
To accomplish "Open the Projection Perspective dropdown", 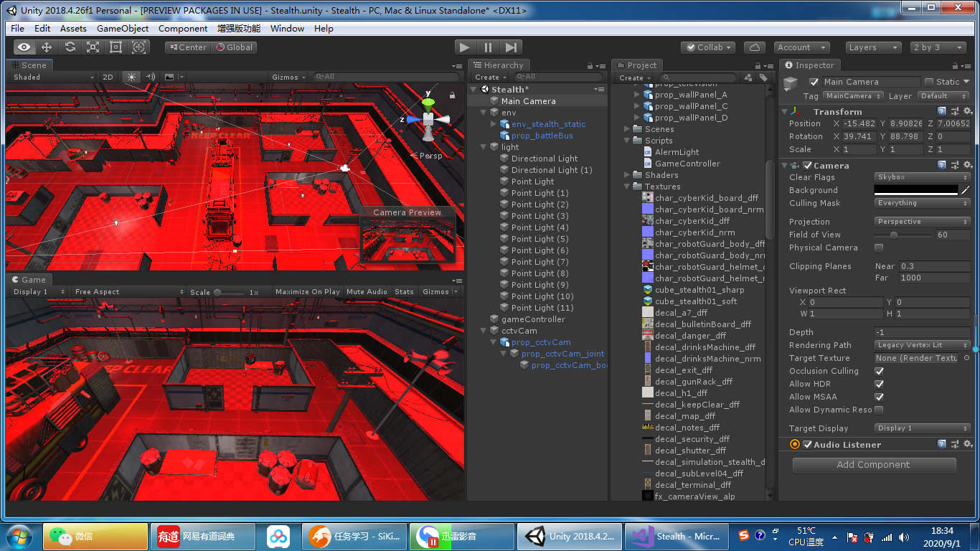I will click(922, 222).
